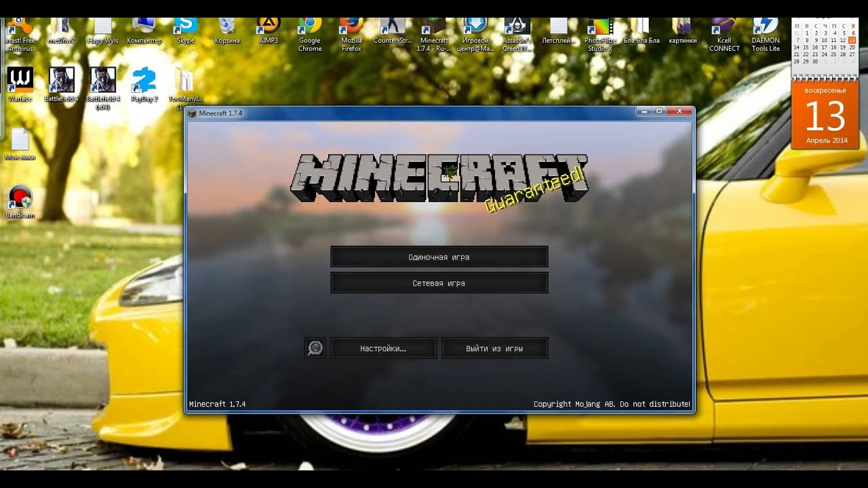Select the Minecraft 1.7.4 desktop shortcut
868x488 pixels.
(434, 35)
